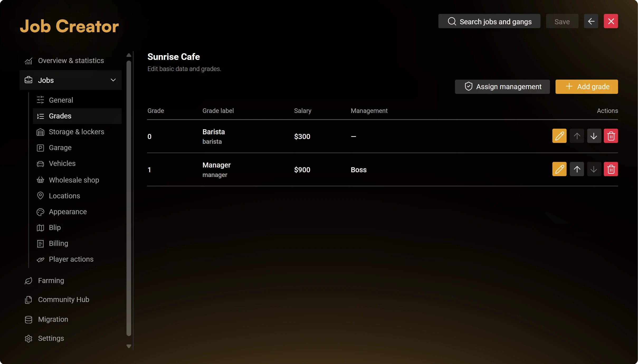Delete the Manager grade using trash icon
Screen dimensions: 638x364
point(611,169)
